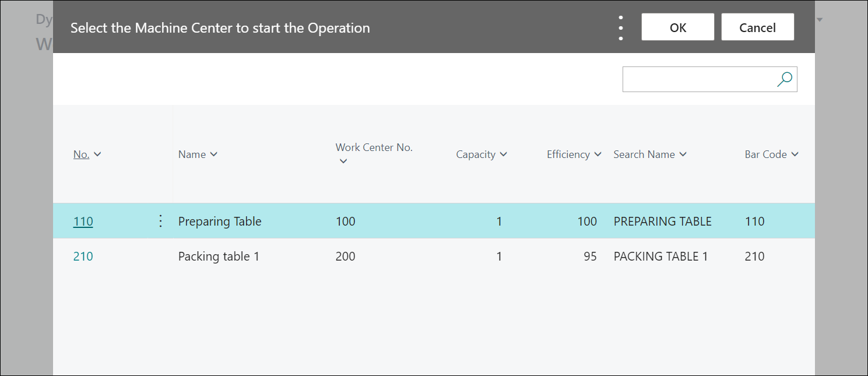Click the Cancel button
This screenshot has width=868, height=376.
(x=757, y=27)
